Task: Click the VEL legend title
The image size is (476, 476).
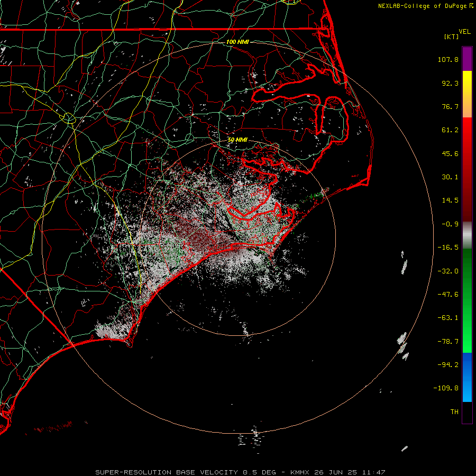Action: [464, 31]
